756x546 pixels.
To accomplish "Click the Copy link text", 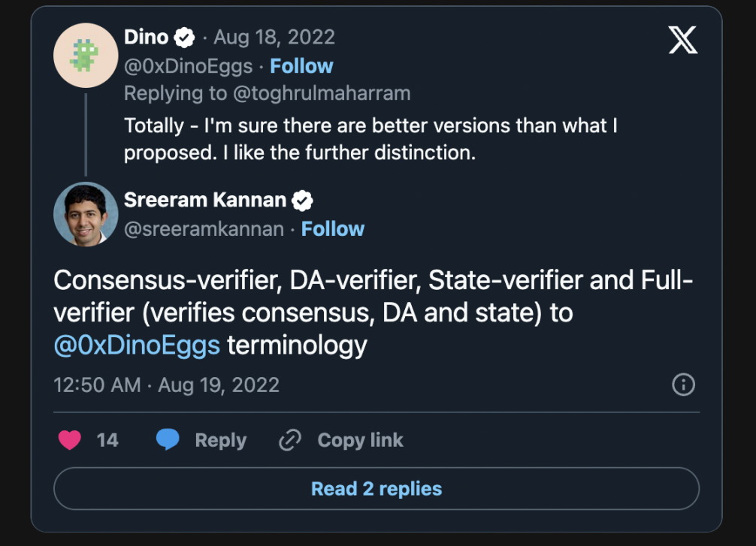I will (360, 440).
